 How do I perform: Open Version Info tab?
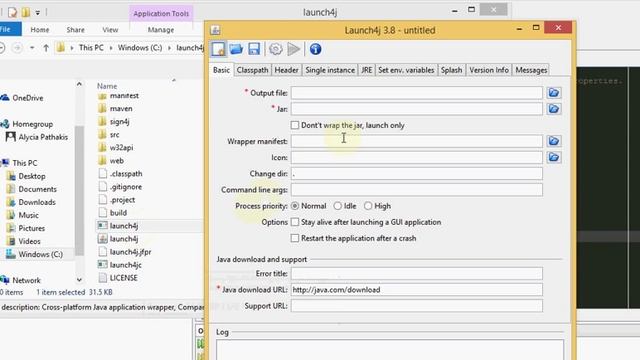[x=489, y=70]
